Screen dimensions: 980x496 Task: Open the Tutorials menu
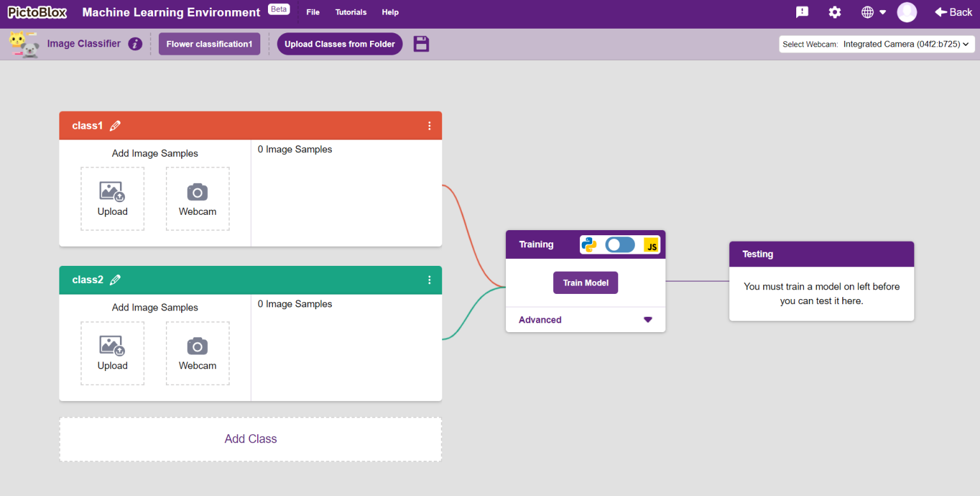coord(351,12)
